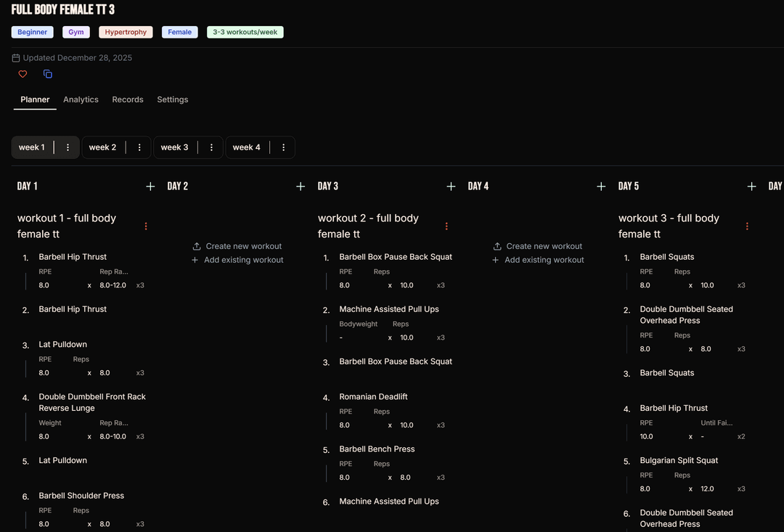Image resolution: width=784 pixels, height=532 pixels.
Task: Click RPE value field for Lat Pulldown
Action: [44, 373]
